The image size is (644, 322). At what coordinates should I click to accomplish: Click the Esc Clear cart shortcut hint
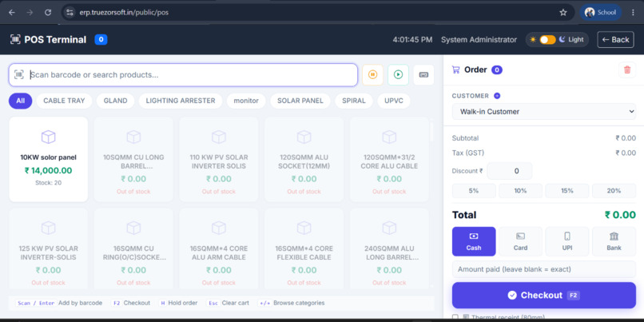tap(228, 303)
